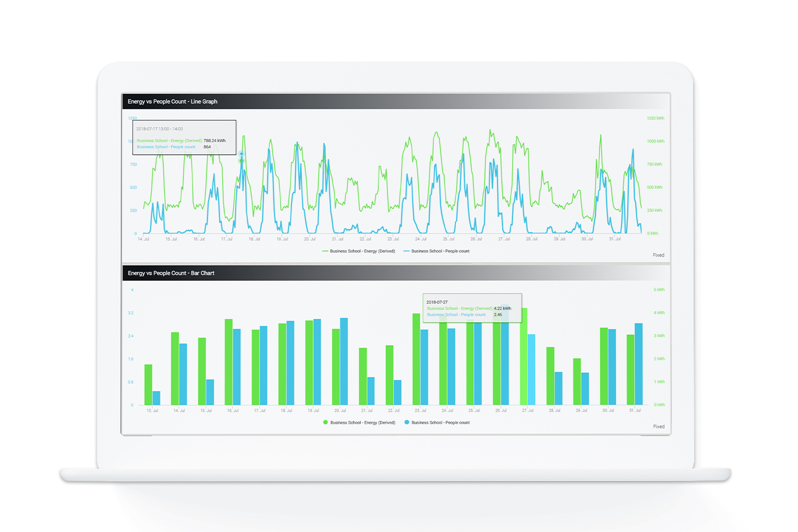Click the blue people count bar for 22. Jul
The width and height of the screenshot is (798, 532).
point(397,393)
